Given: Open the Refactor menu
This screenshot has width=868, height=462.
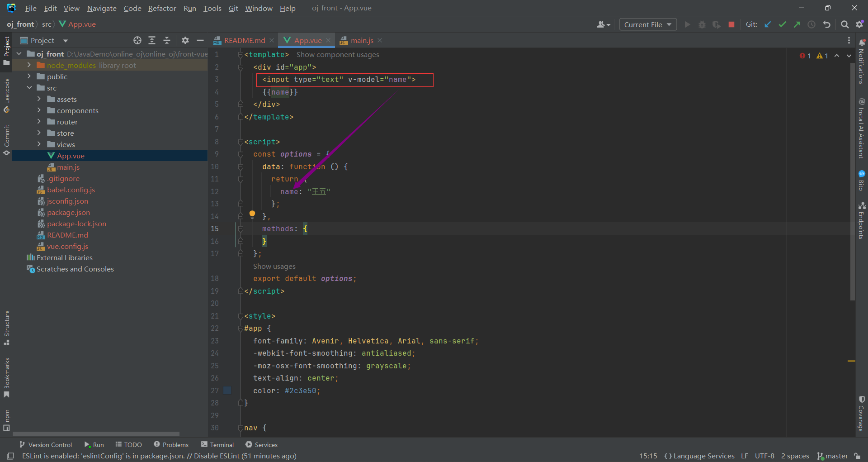Looking at the screenshot, I should [x=162, y=8].
